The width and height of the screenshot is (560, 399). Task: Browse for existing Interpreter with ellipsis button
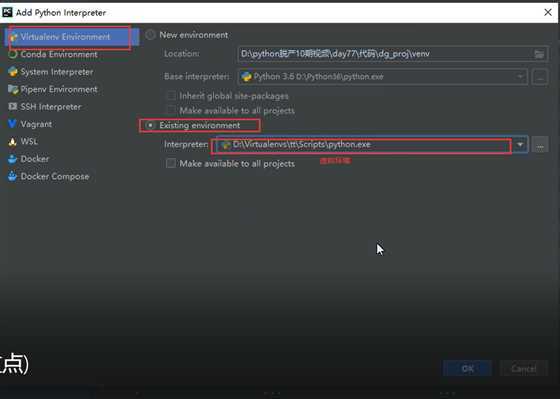coord(540,145)
